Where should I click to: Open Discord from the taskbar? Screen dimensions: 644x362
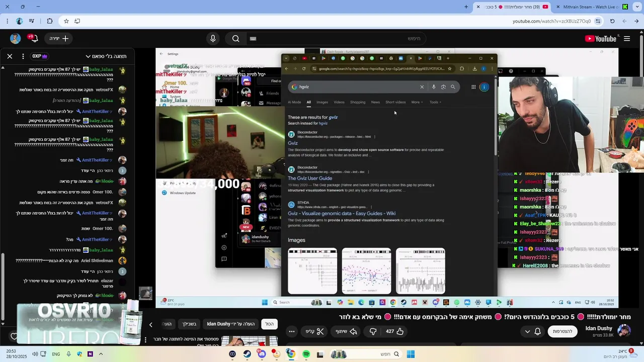(262, 354)
